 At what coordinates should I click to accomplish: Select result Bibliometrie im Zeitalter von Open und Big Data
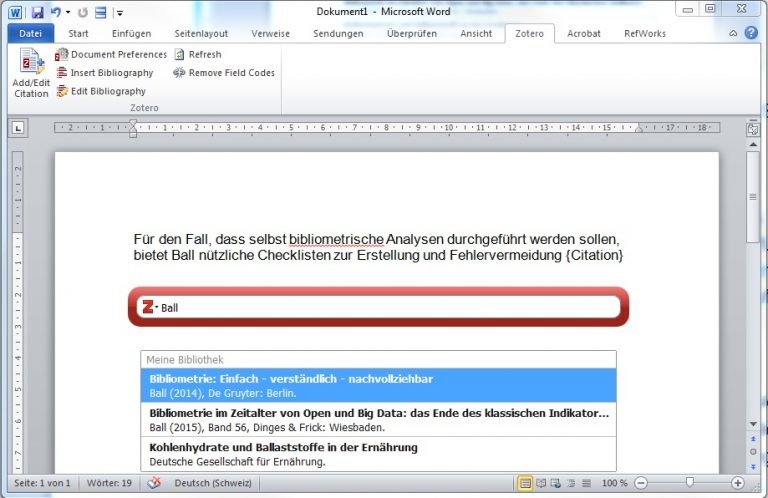point(378,420)
